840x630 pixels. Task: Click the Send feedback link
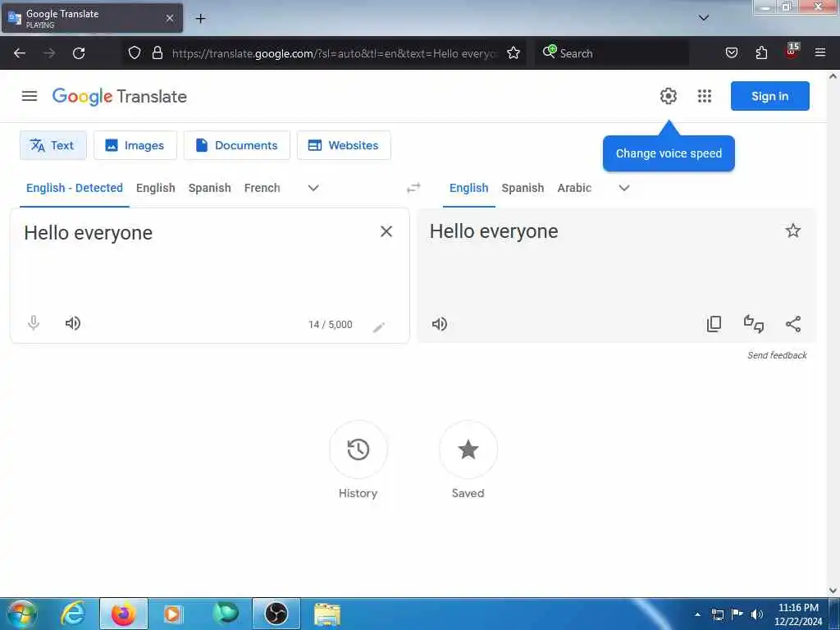(777, 355)
